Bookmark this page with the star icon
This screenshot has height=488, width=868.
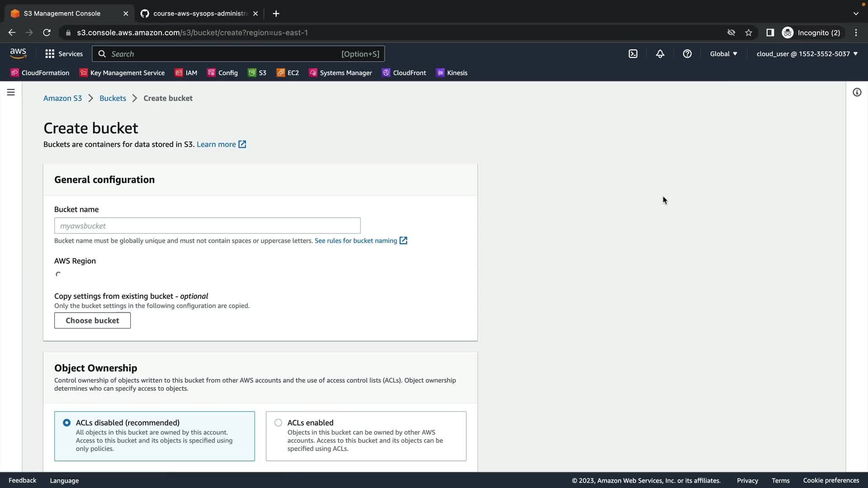click(x=749, y=33)
